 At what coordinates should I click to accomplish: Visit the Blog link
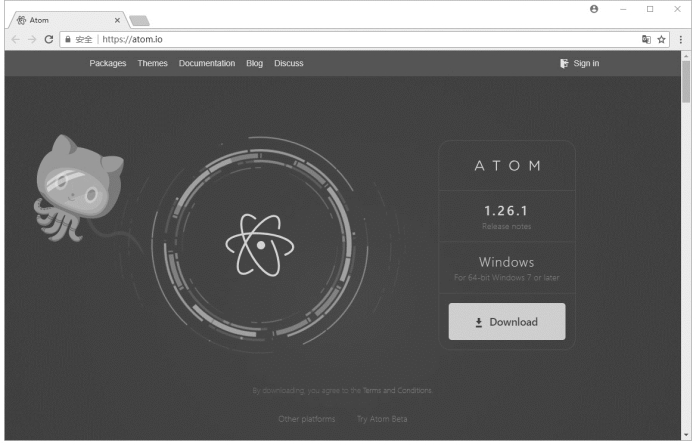(254, 63)
